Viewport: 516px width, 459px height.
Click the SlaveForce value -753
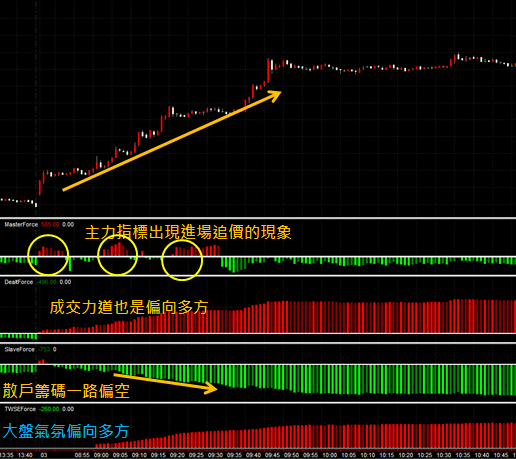coord(44,349)
